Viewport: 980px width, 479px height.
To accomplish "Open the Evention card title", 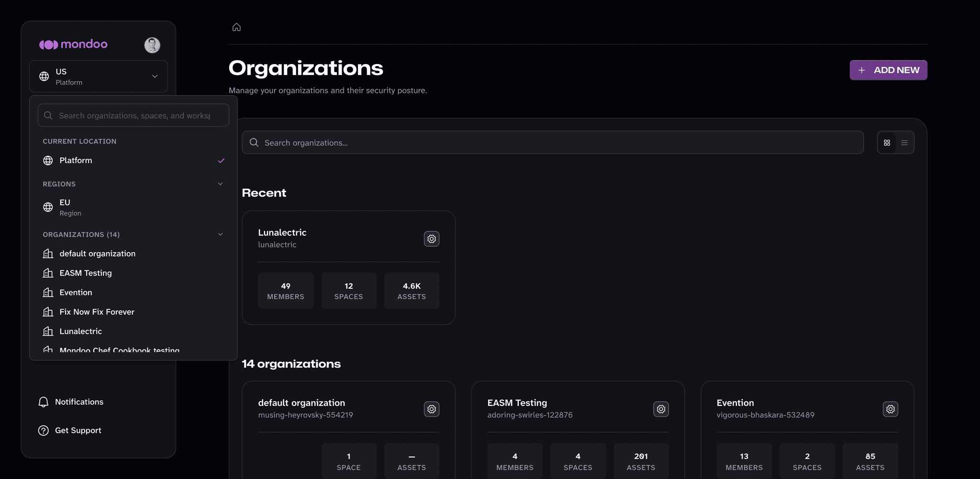I will pyautogui.click(x=735, y=403).
